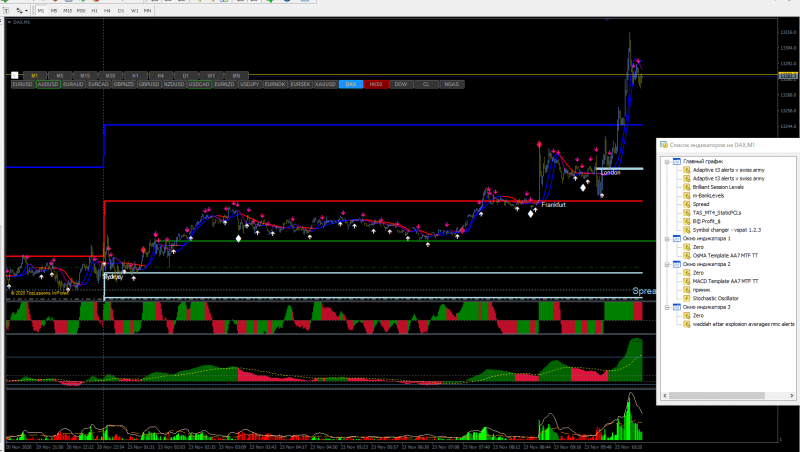Switch to H1 in the top periodicity toolbar
The image size is (800, 452).
tap(94, 10)
